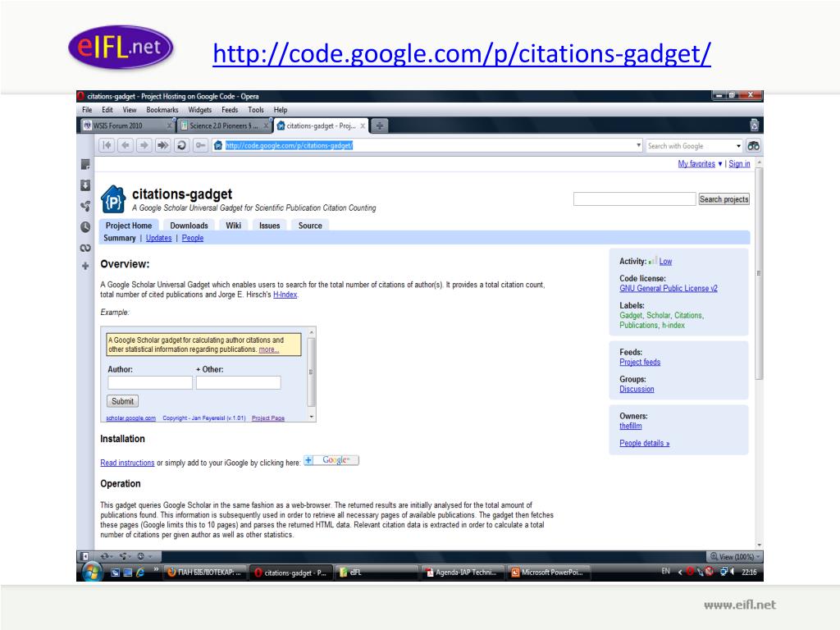Select the Project Home tab
The image size is (840, 630).
pyautogui.click(x=129, y=226)
